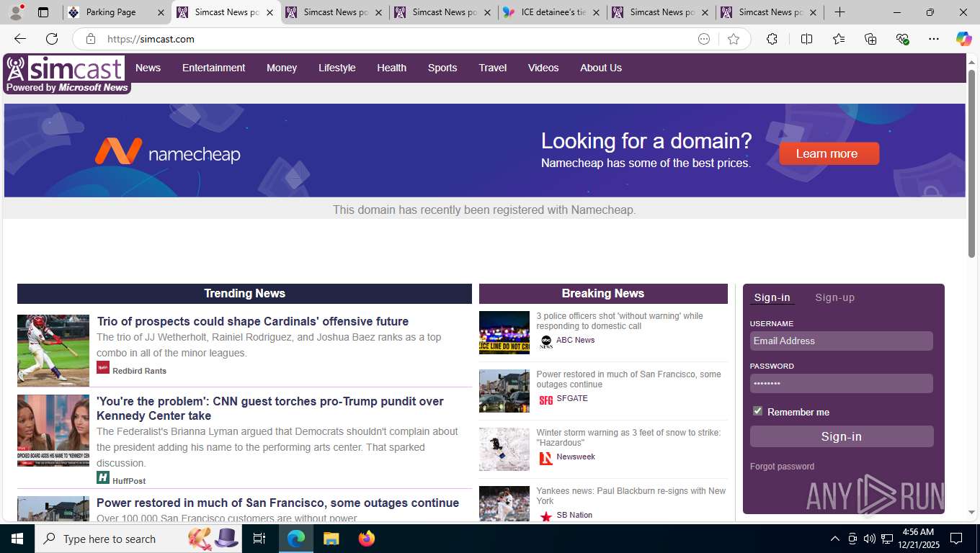Viewport: 980px width, 553px height.
Task: Open the CNN guest torches pundit headline
Action: click(270, 408)
